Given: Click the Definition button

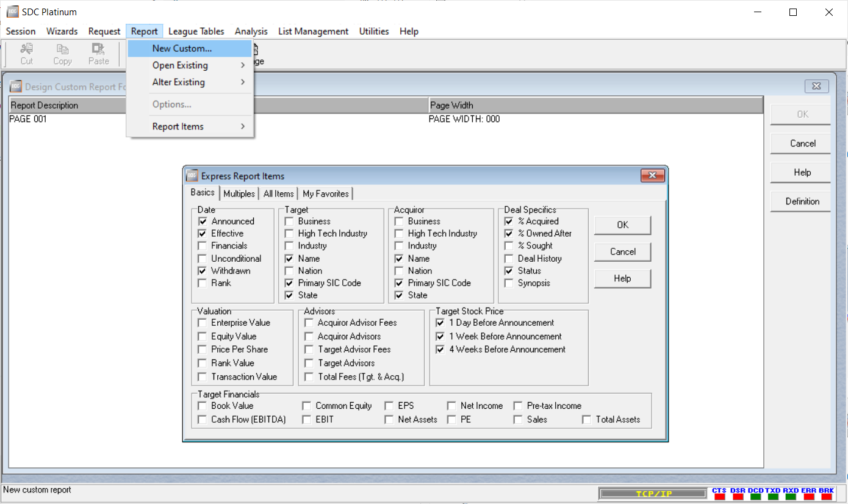Looking at the screenshot, I should point(802,201).
